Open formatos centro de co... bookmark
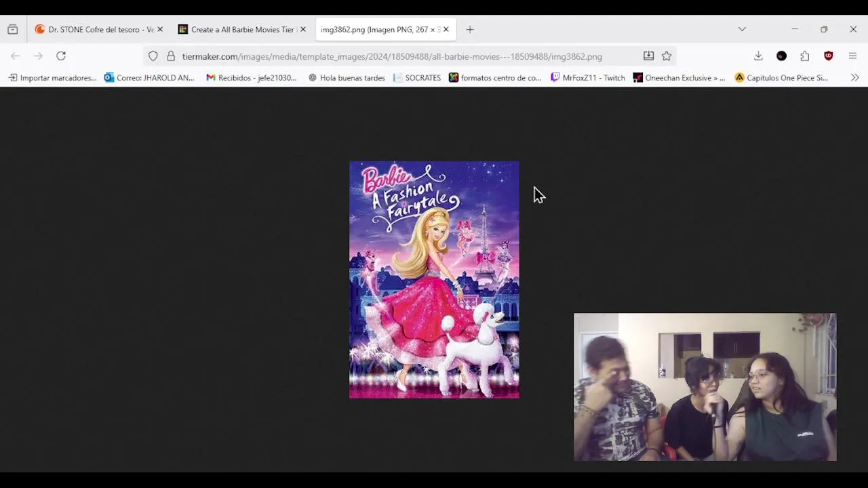Viewport: 868px width, 488px height. coord(495,78)
